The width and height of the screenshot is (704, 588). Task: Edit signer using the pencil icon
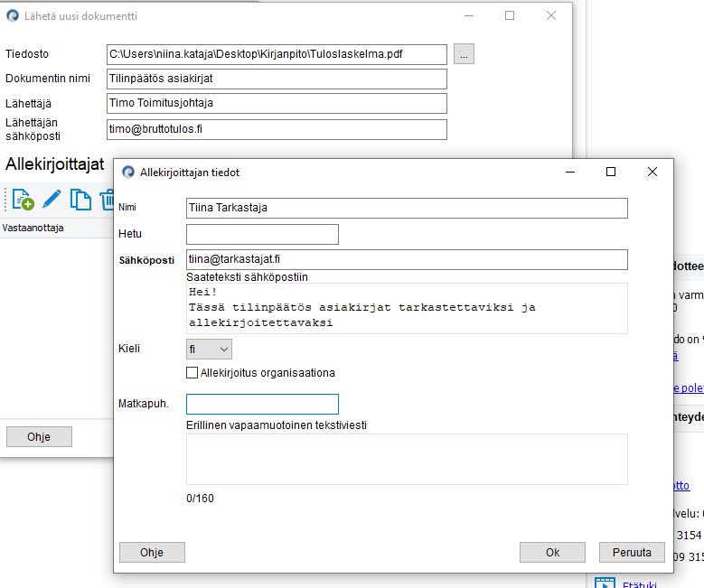tap(52, 200)
